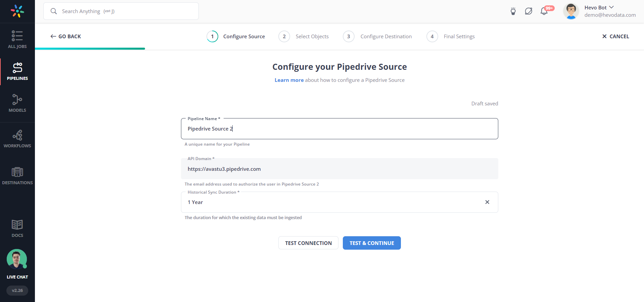This screenshot has height=302, width=644.
Task: Click the API Domain field
Action: 339,169
